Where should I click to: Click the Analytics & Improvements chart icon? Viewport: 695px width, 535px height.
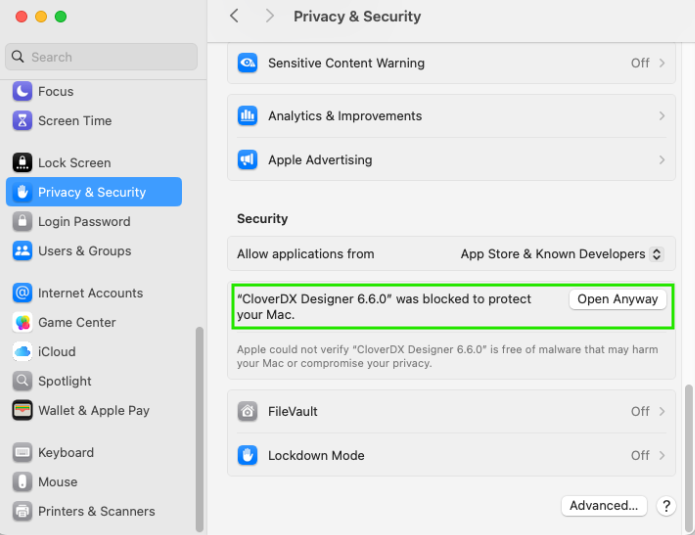coord(247,116)
